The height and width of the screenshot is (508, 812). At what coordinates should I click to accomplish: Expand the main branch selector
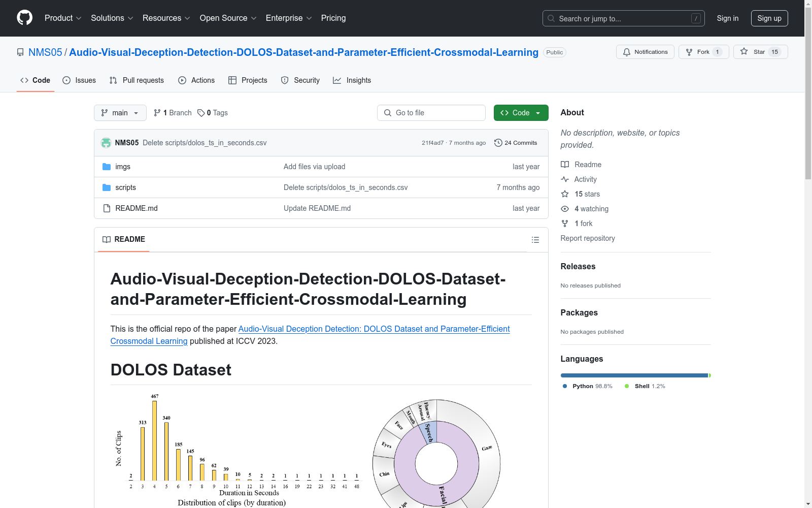point(120,113)
